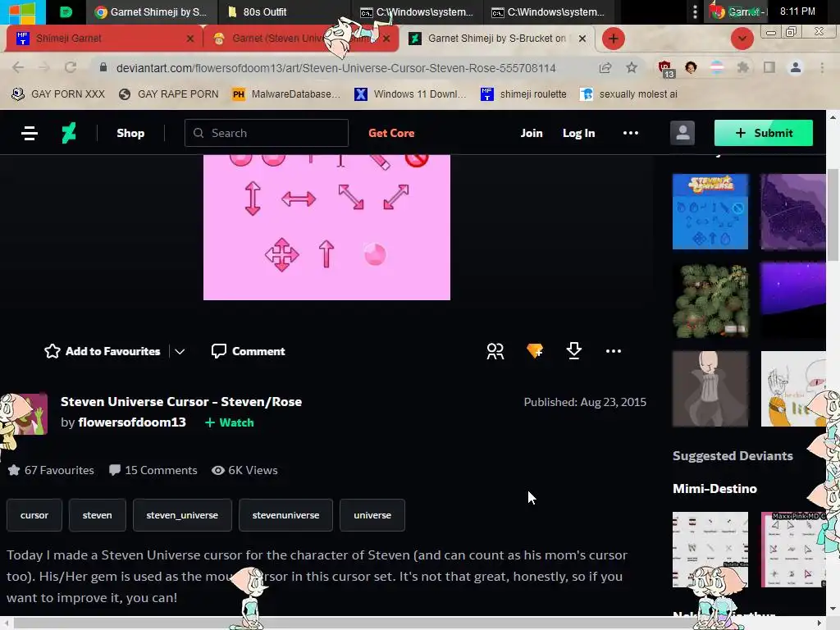Open the Windows 11 Downl... bookmark

point(410,94)
